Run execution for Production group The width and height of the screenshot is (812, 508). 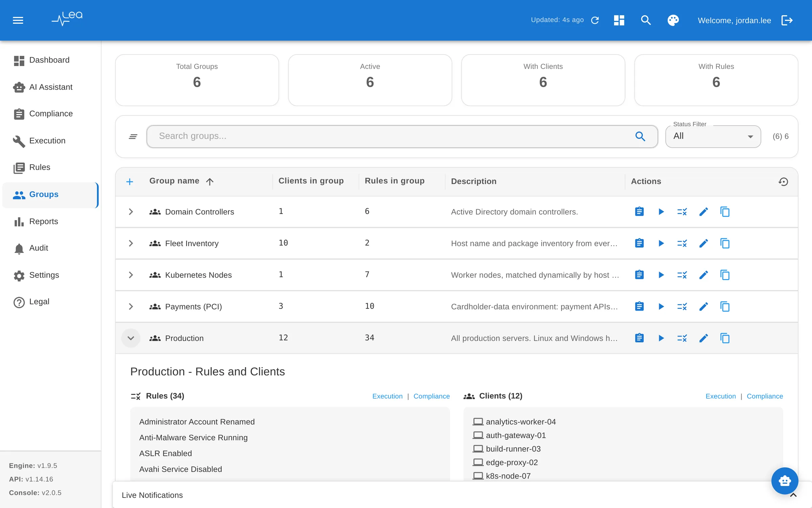[x=661, y=338]
